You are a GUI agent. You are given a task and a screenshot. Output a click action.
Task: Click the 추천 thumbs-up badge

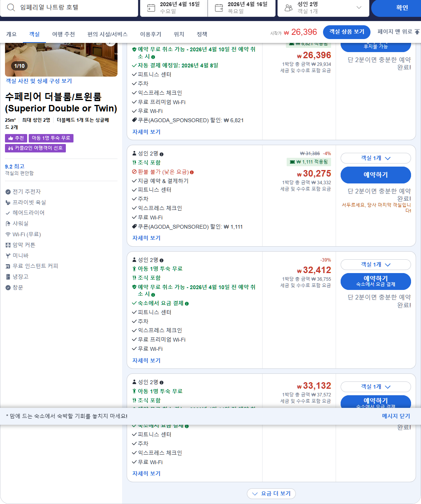(x=16, y=138)
